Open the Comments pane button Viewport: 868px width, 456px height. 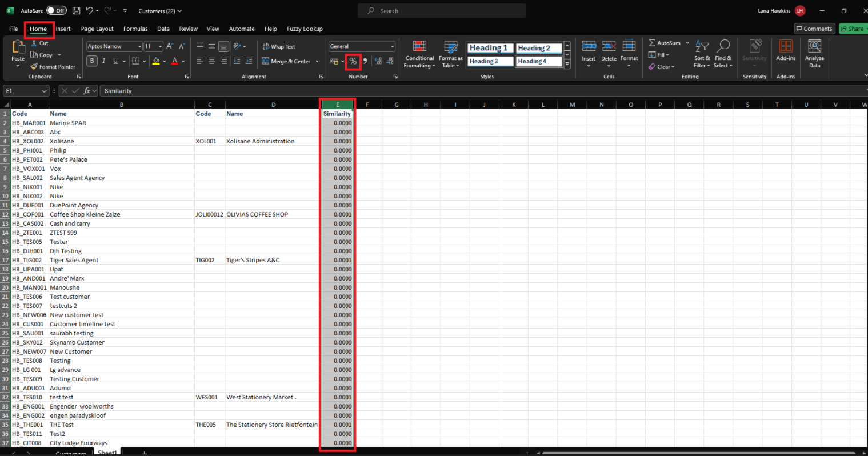pos(814,29)
